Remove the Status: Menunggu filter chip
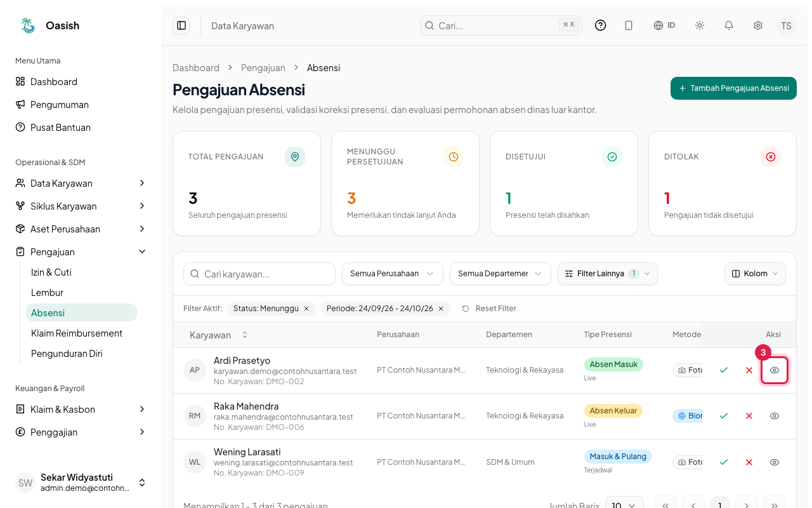 coord(306,309)
